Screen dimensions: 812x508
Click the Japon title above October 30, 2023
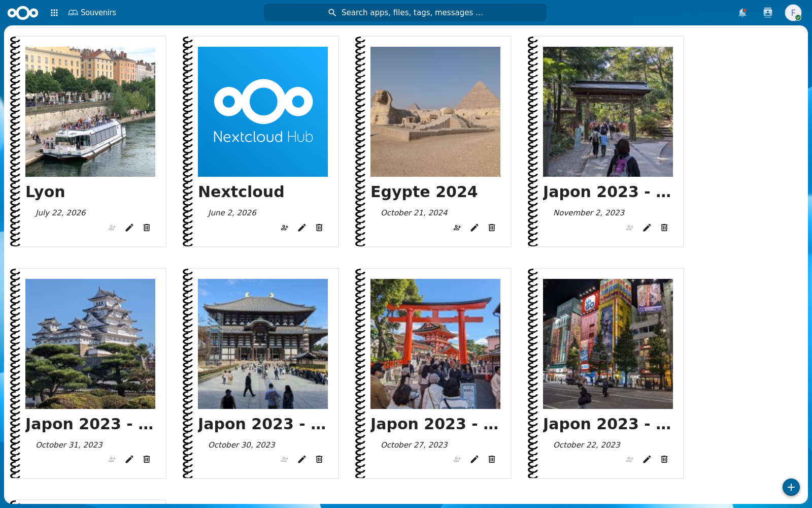(x=262, y=424)
